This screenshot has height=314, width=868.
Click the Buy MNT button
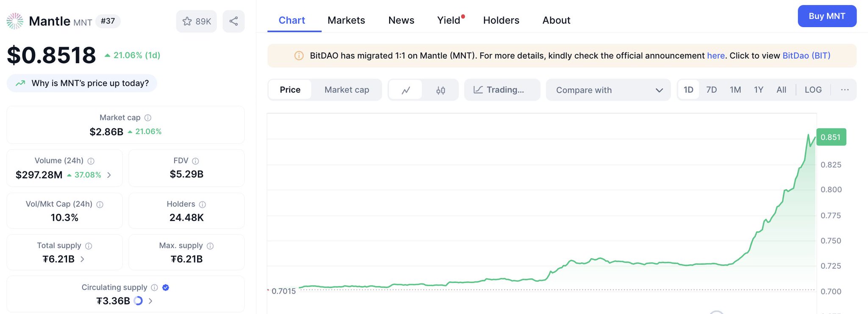[826, 16]
